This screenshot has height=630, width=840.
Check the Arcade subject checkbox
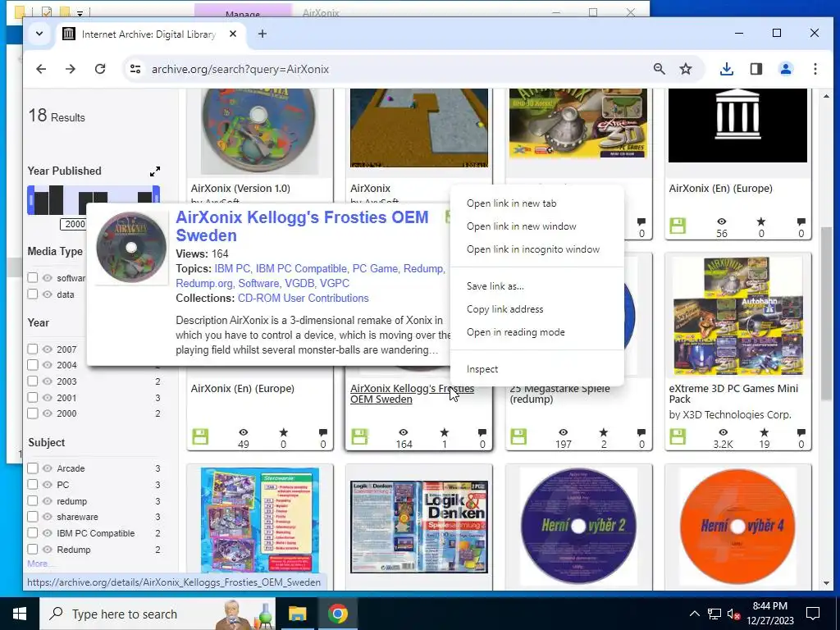pyautogui.click(x=33, y=468)
